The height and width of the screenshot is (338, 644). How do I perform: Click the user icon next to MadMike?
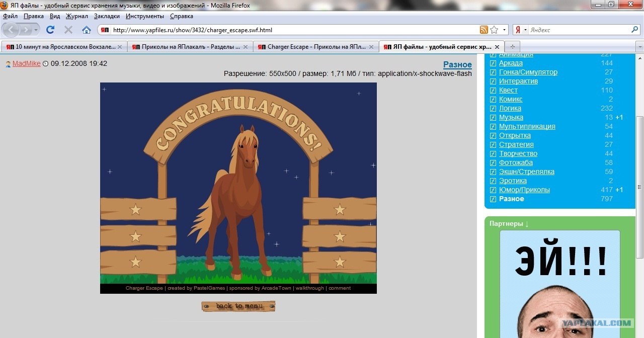pos(8,64)
